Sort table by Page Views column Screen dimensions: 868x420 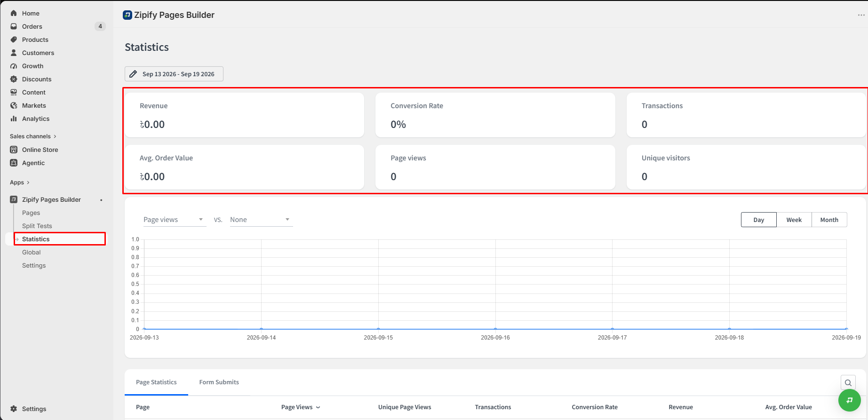click(301, 407)
